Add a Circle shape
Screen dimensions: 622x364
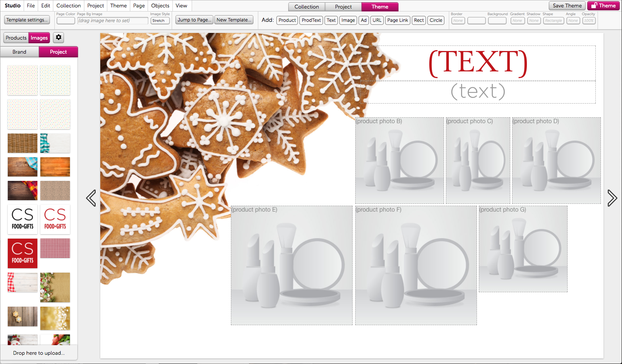pos(436,20)
